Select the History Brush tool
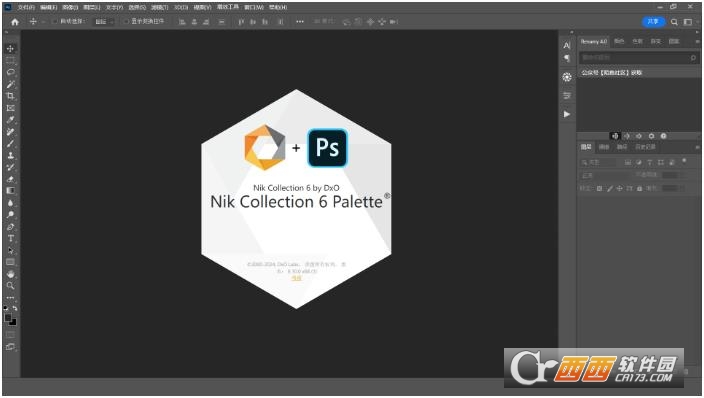704x398 pixels. click(x=10, y=167)
